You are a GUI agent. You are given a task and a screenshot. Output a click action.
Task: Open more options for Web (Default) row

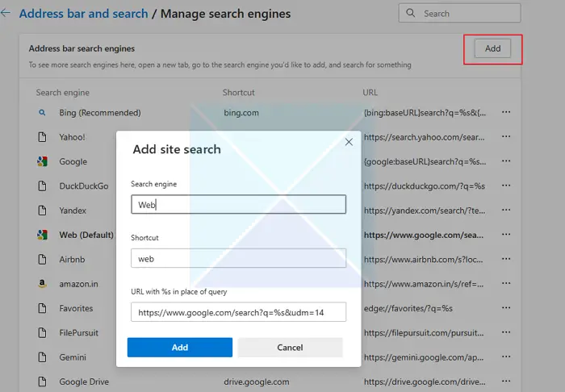pos(506,235)
